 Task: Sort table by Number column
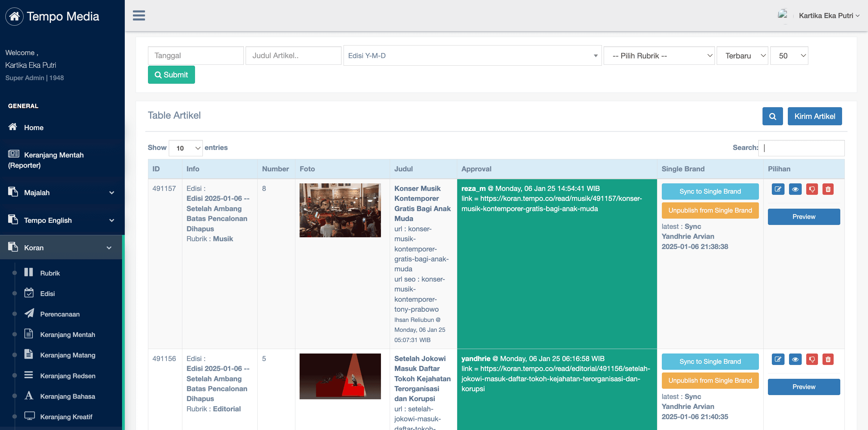pyautogui.click(x=276, y=169)
